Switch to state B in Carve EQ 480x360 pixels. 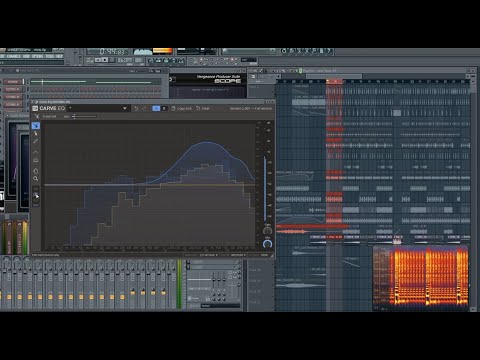(164, 108)
